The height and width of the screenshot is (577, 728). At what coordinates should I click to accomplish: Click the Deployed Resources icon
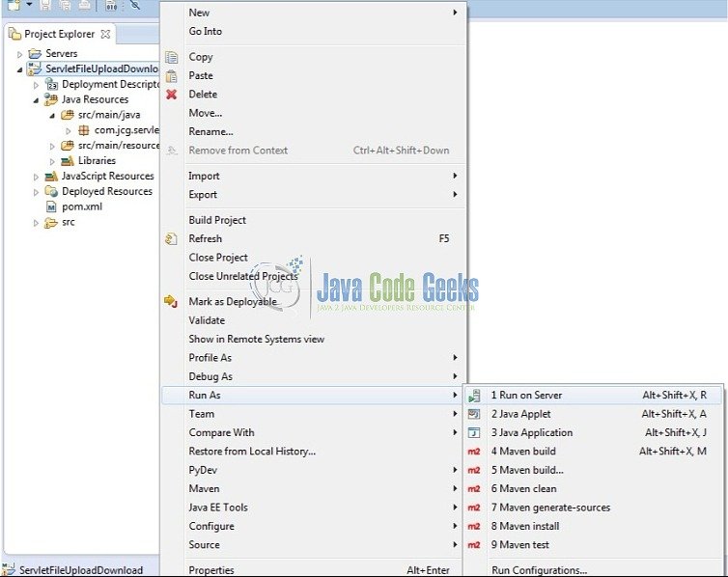pos(51,192)
